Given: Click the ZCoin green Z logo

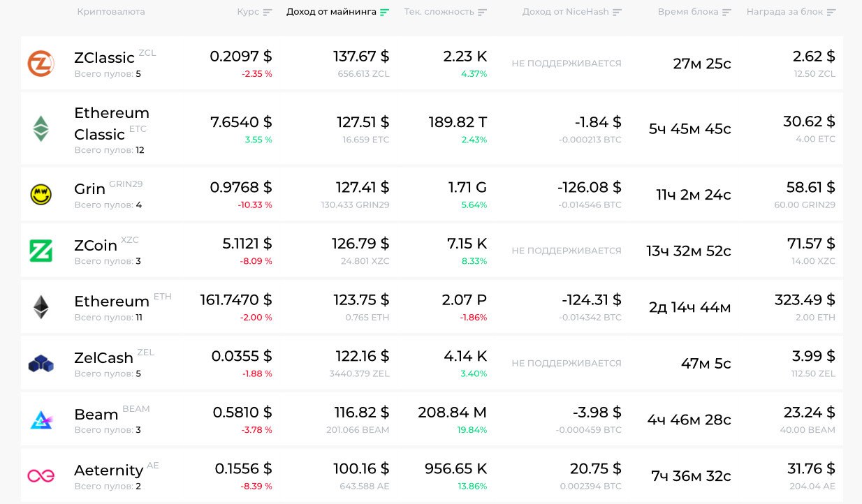Looking at the screenshot, I should click(x=41, y=251).
